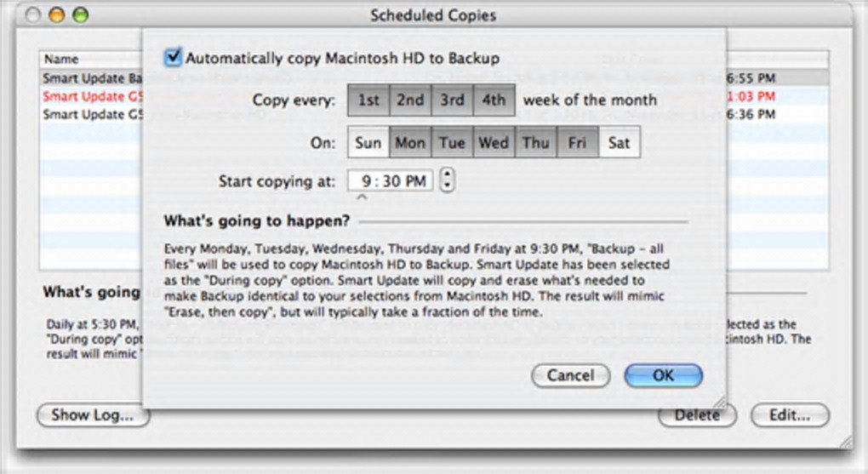Deselect Fri in the day selector
Image resolution: width=868 pixels, height=474 pixels.
pyautogui.click(x=577, y=142)
